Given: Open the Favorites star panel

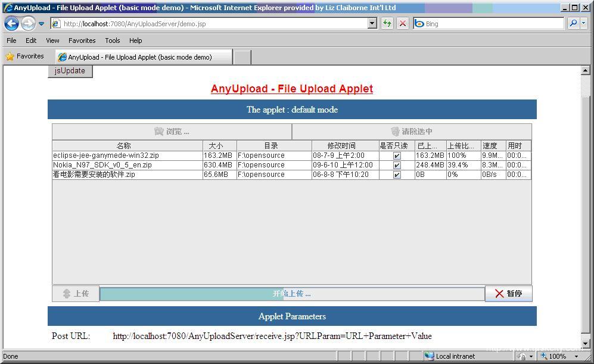Looking at the screenshot, I should (x=25, y=56).
